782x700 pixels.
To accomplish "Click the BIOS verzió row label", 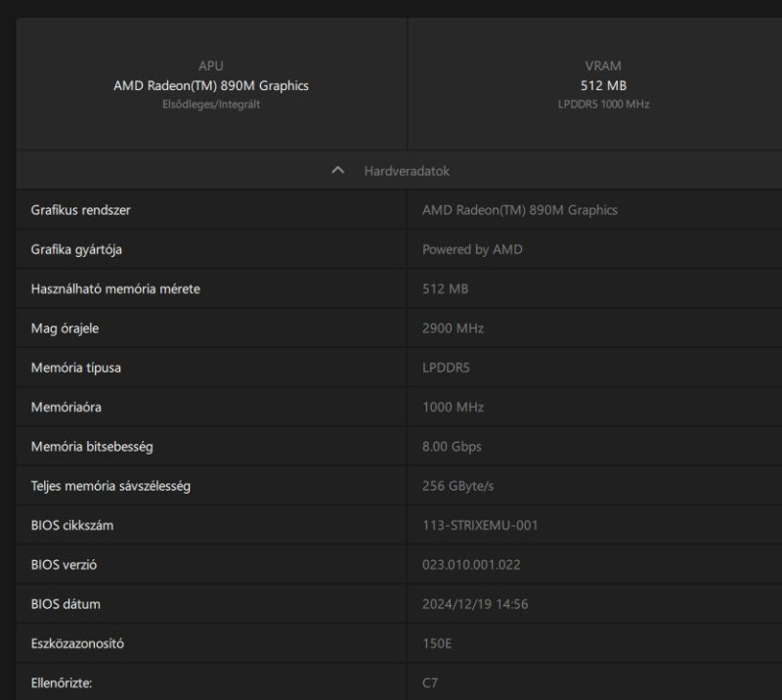I will click(64, 565).
